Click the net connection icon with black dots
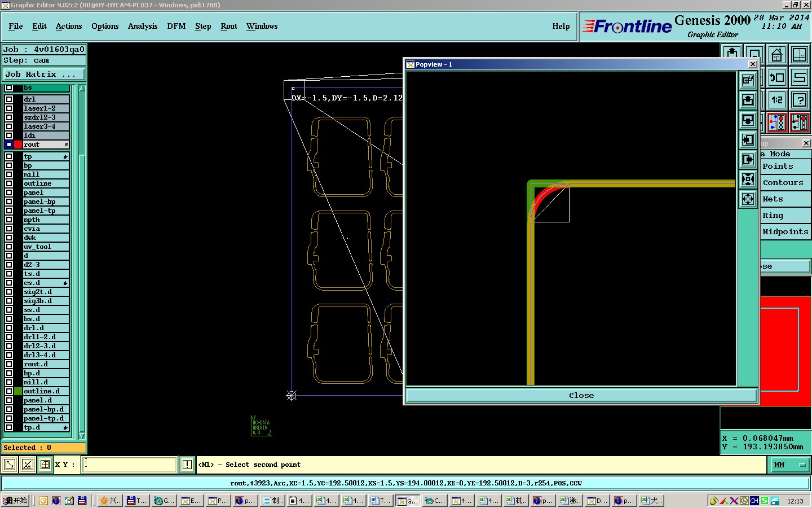This screenshot has width=812, height=508. (799, 122)
